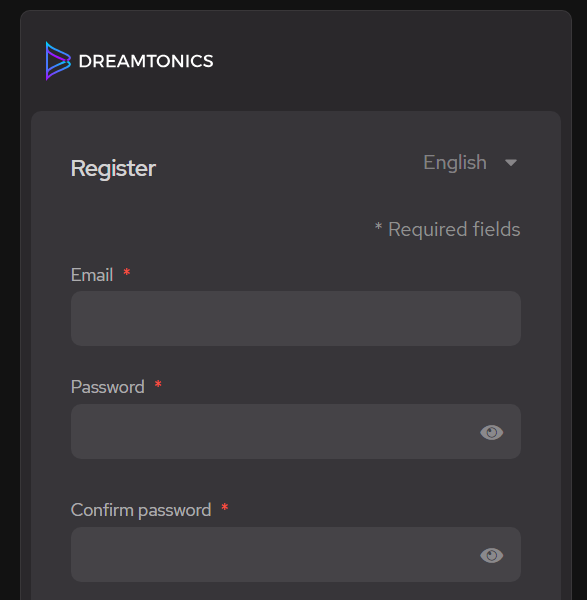Click the red asterisk next to Password
The height and width of the screenshot is (600, 587).
point(158,384)
